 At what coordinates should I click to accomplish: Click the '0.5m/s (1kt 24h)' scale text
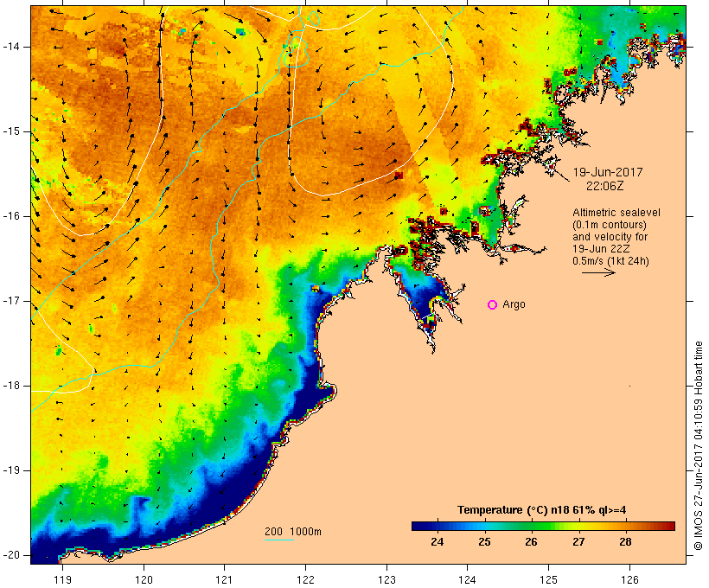610,261
